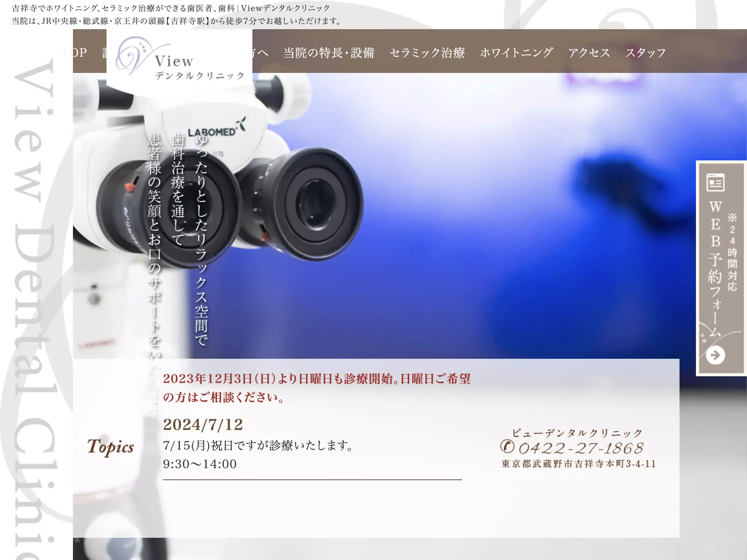The width and height of the screenshot is (747, 560).
Task: Click the header line about 吉祥寺駅 徒歩7分
Action: 177,21
